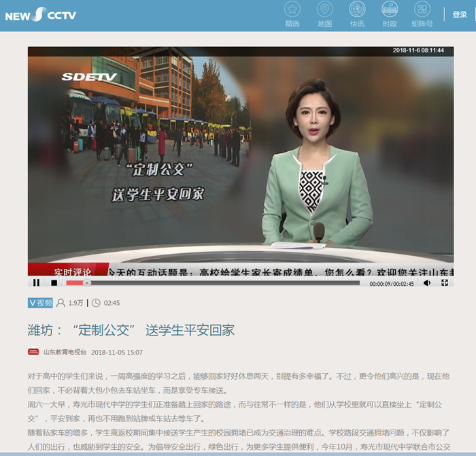Click the video elapsed time display
The height and width of the screenshot is (456, 476).
coord(380,284)
